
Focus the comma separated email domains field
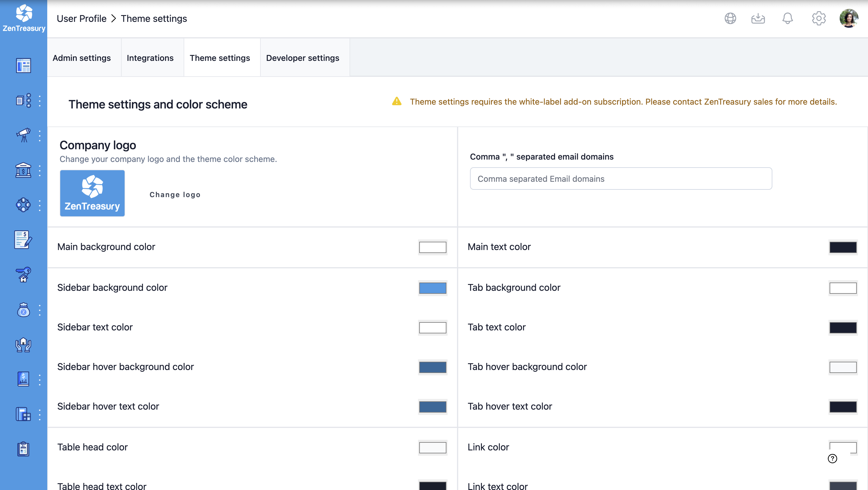621,179
